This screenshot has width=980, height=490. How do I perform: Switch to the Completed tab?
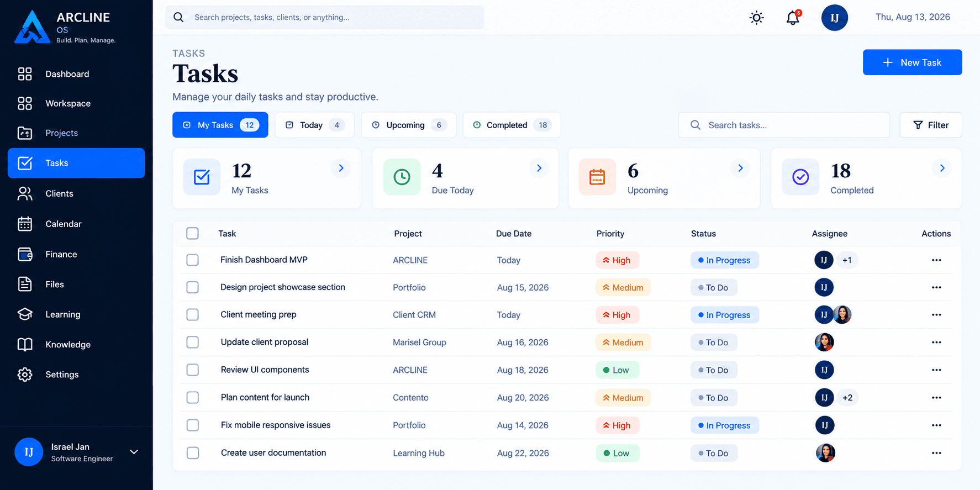[x=512, y=125]
